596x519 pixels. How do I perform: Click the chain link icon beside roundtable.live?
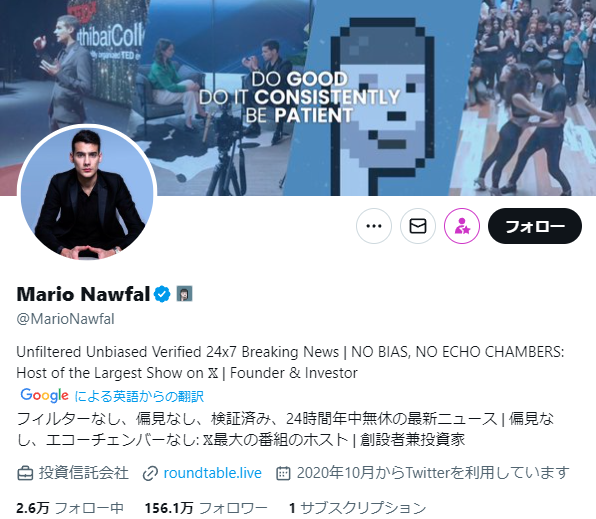tap(150, 474)
